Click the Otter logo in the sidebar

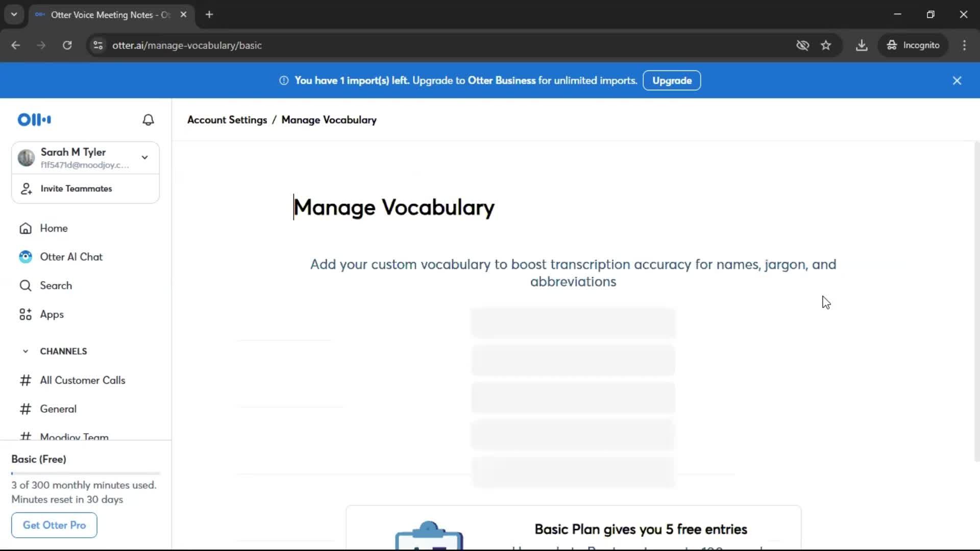pos(34,119)
